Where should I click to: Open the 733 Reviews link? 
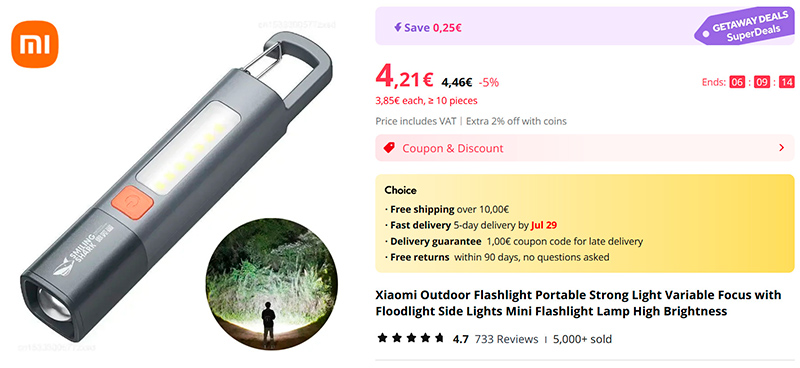tap(506, 339)
